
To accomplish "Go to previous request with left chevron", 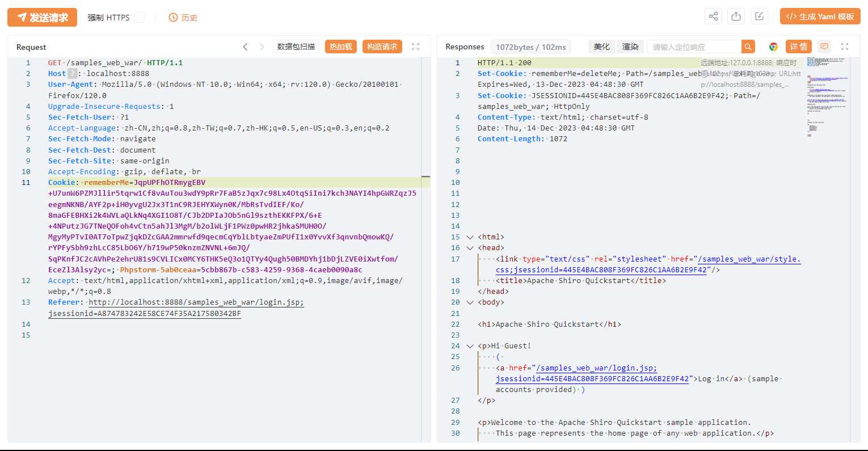I will point(245,47).
